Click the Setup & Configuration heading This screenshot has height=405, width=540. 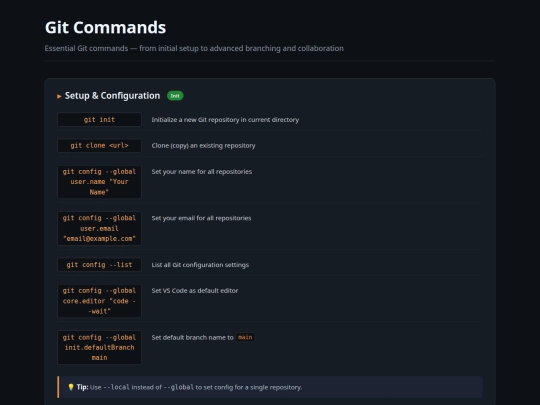pos(112,96)
